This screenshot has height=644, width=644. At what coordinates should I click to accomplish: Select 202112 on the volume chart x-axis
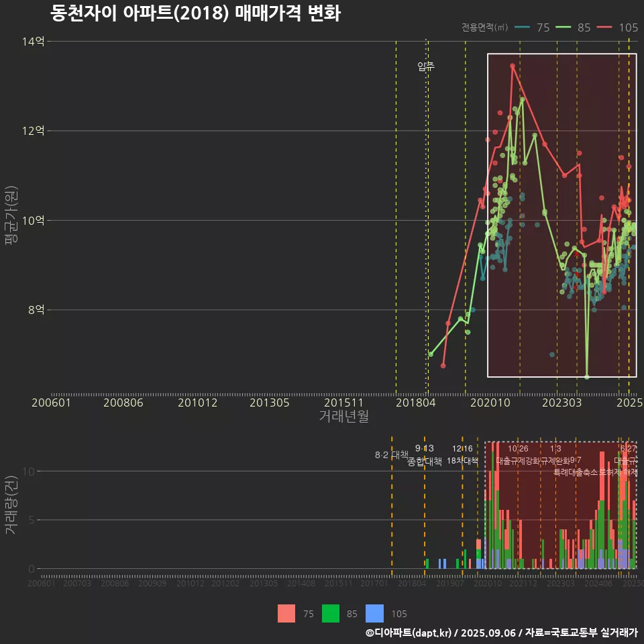pos(523,583)
